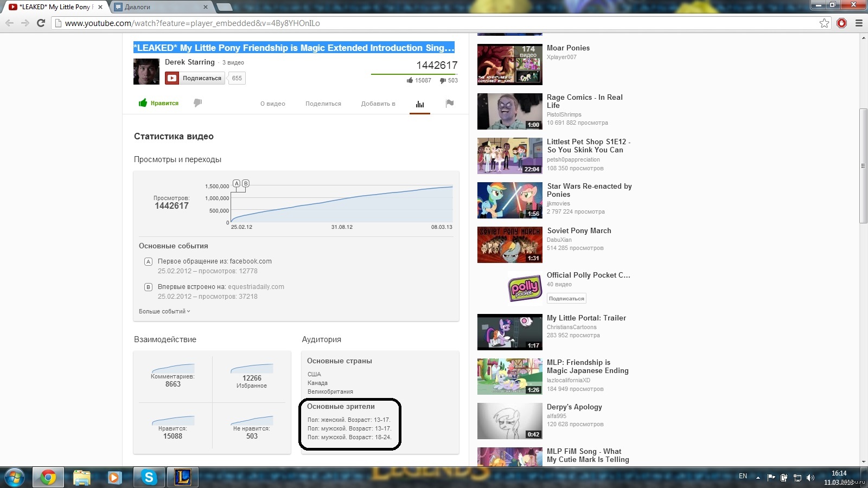Viewport: 868px width, 488px height.
Task: Click the browser address bar
Action: point(434,23)
